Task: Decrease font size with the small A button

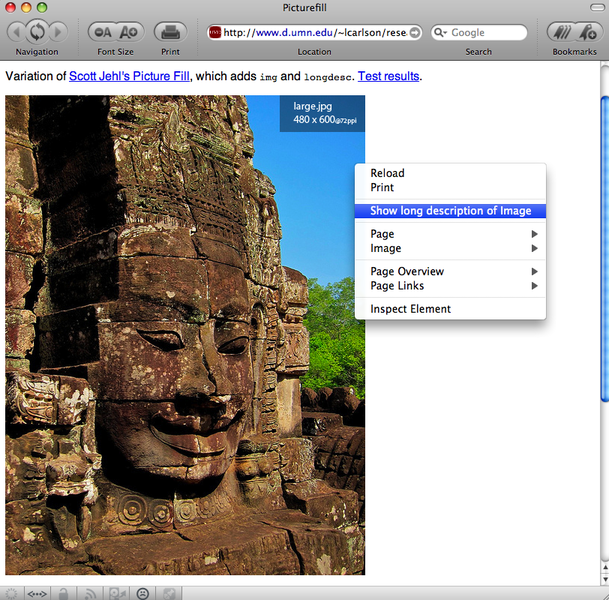Action: pos(103,32)
